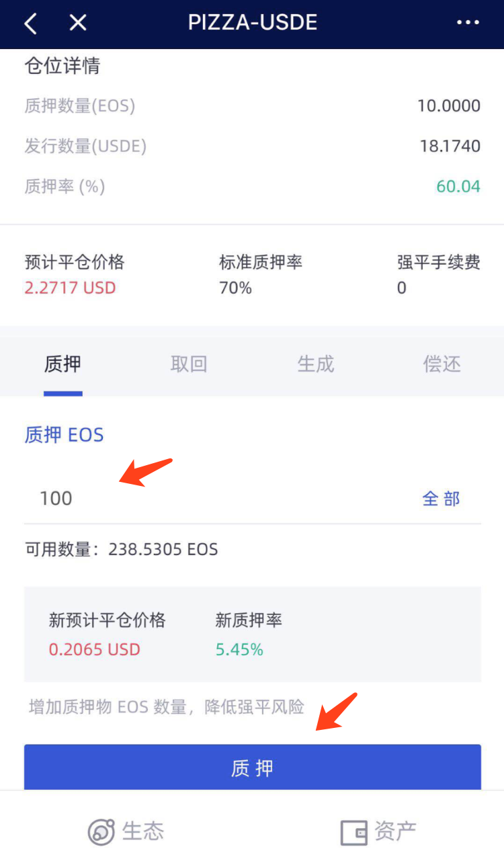Tap the 资产 wallet icon

[353, 832]
